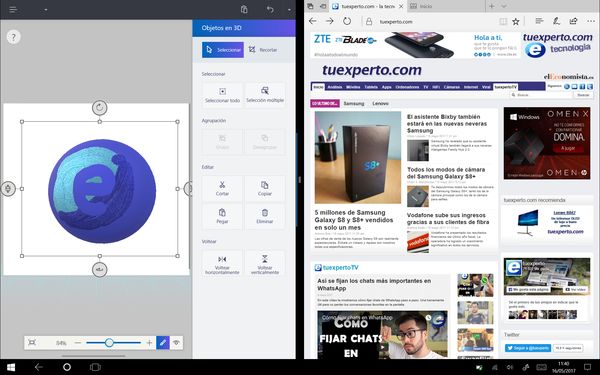This screenshot has height=375, width=600.
Task: Go forward in Edge browser
Action: 329,21
